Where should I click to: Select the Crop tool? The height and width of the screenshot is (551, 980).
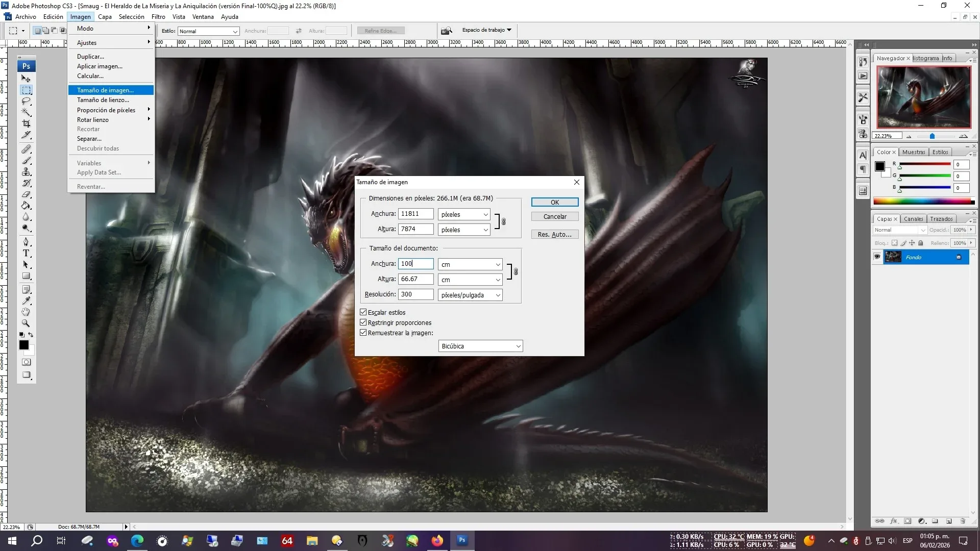point(26,123)
